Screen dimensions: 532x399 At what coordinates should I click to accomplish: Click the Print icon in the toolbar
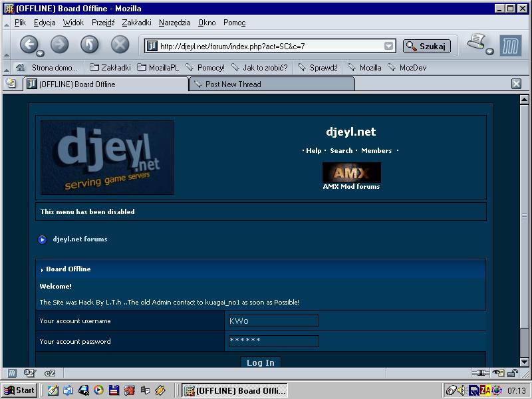tap(476, 41)
